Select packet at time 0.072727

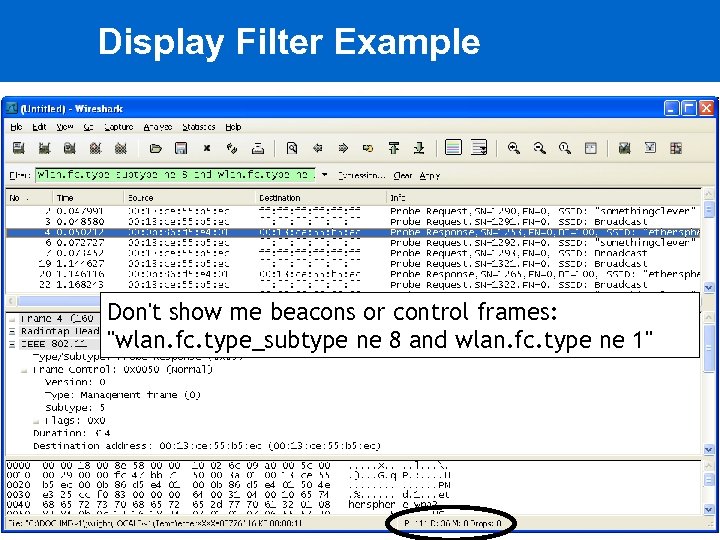point(354,243)
